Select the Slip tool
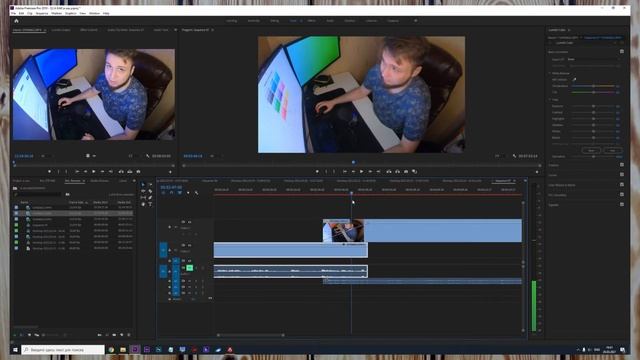Screen dimensions: 640x360 (143, 198)
